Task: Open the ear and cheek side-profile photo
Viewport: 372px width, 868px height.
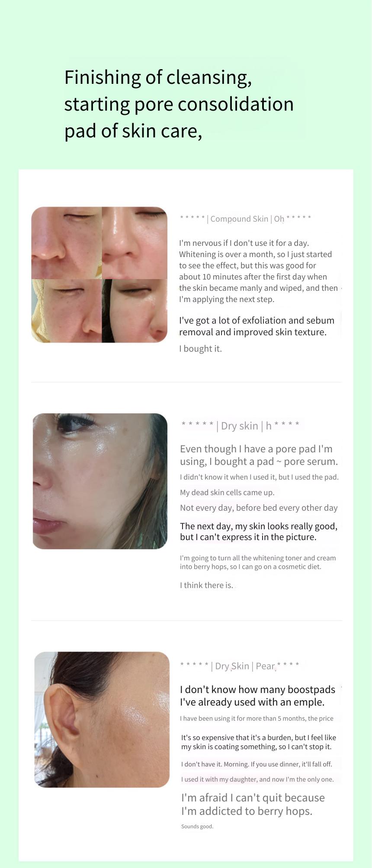Action: (x=102, y=719)
